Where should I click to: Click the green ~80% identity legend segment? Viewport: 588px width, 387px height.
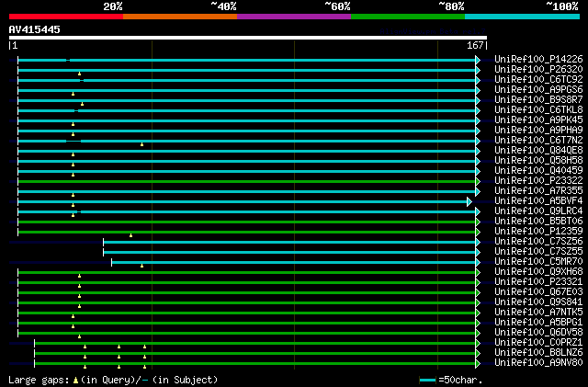tap(408, 17)
